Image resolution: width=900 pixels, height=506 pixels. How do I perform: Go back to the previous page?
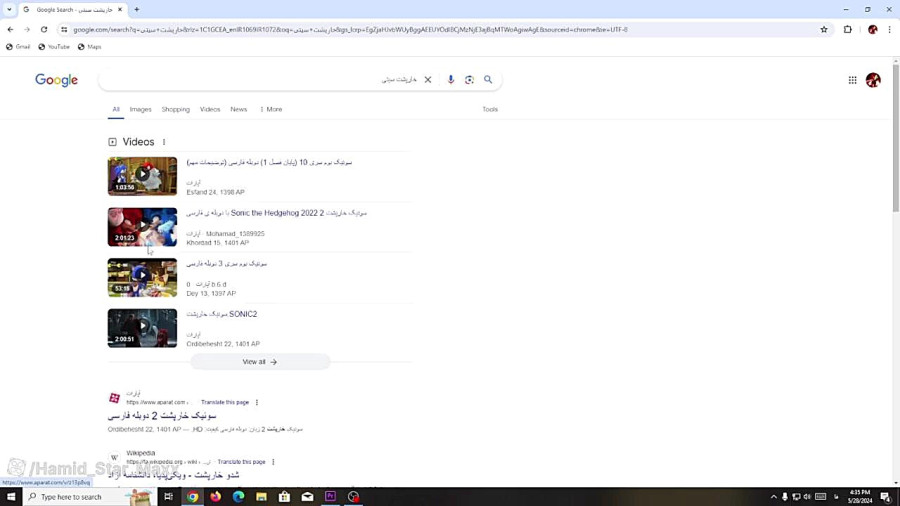point(10,29)
